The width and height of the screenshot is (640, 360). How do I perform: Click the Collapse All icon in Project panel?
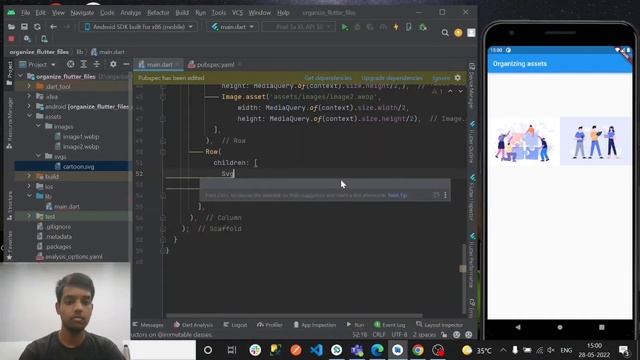point(97,64)
